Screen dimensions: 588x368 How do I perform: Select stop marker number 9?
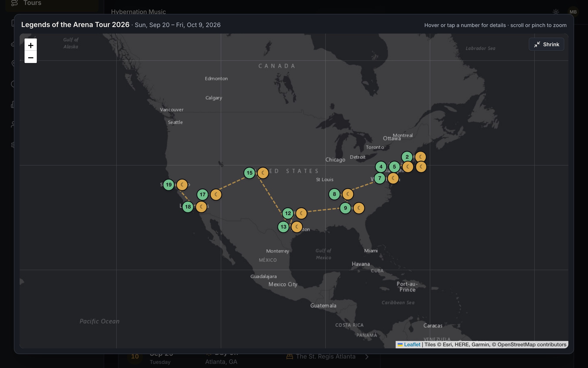(x=345, y=208)
